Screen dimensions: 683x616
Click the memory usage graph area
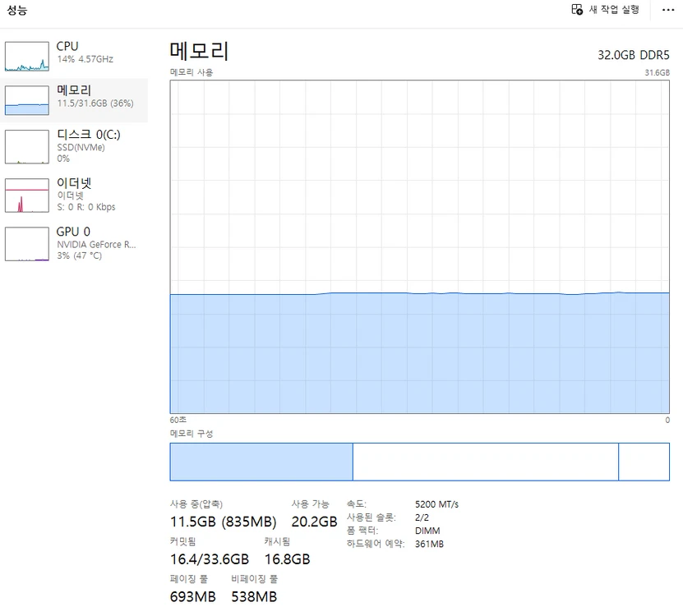click(x=419, y=247)
